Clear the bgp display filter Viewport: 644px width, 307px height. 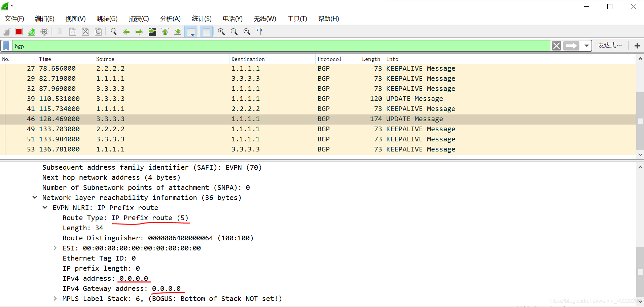pyautogui.click(x=557, y=46)
